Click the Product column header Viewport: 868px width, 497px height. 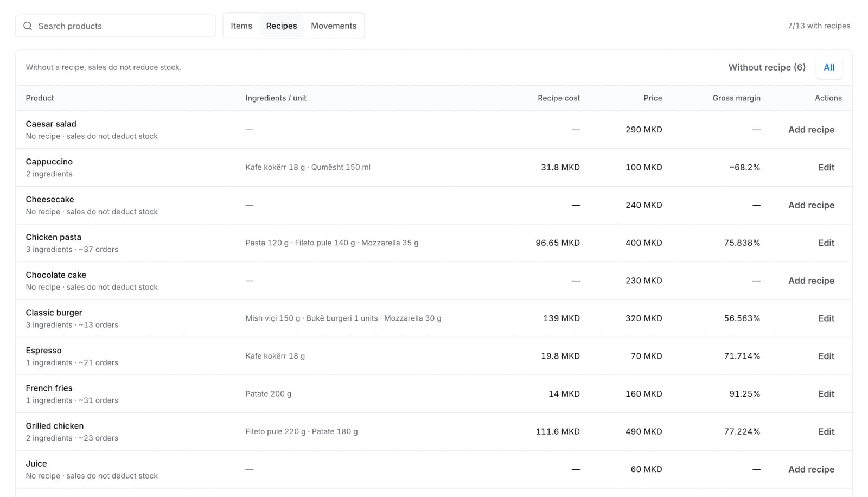(40, 98)
